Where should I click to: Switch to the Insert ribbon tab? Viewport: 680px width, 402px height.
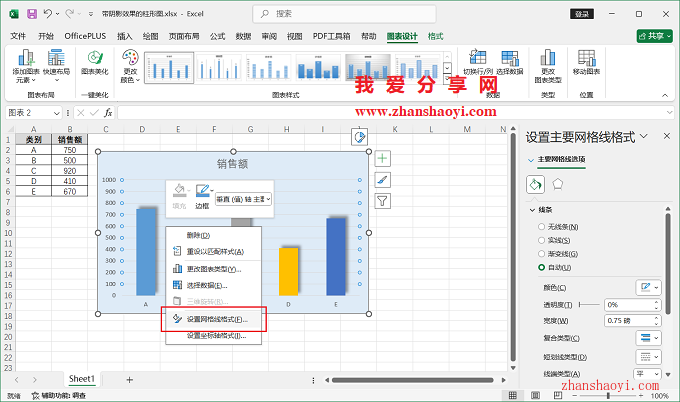tap(124, 36)
